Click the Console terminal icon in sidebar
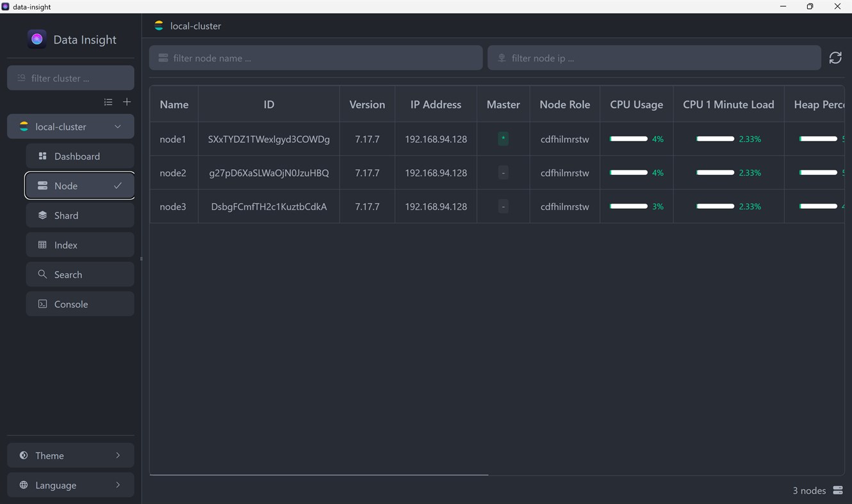Screen dimensions: 852x504 (42, 304)
